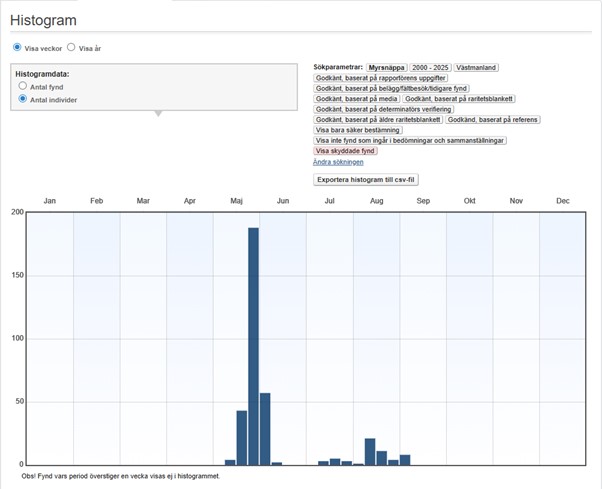Click the 'Ändra sökningen' link
602x489 pixels.
[x=337, y=161]
